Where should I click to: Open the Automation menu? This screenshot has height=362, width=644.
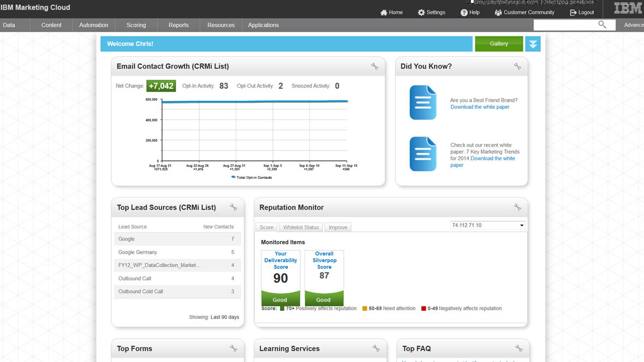(x=94, y=25)
